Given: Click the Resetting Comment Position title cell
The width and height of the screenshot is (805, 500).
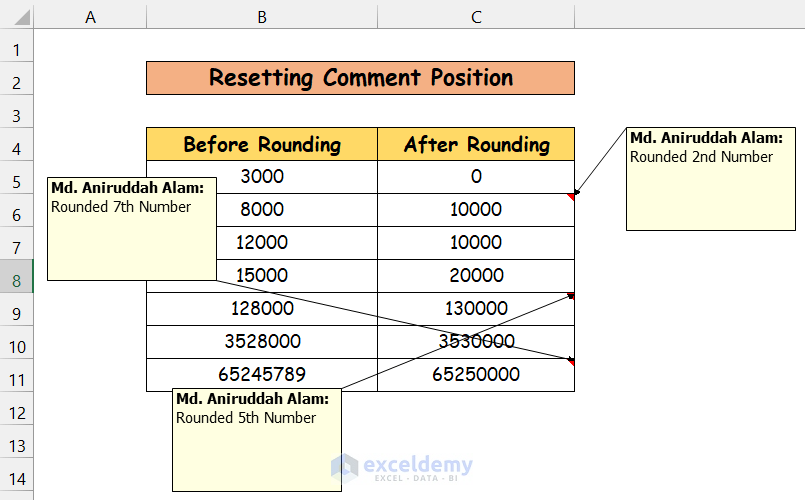Looking at the screenshot, I should click(360, 78).
